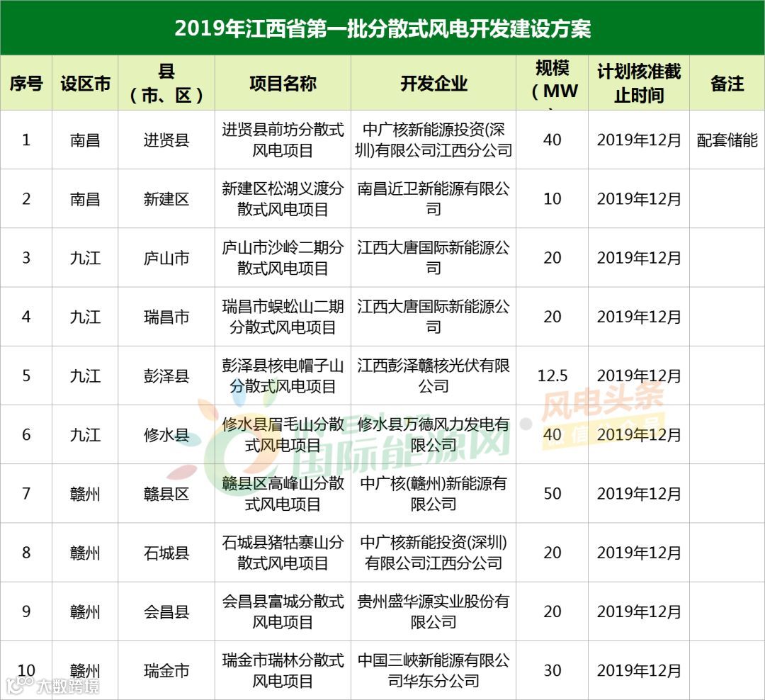
Task: Select the cell 瑞昌市蜈蚣山二期分散式风电项目
Action: (283, 317)
